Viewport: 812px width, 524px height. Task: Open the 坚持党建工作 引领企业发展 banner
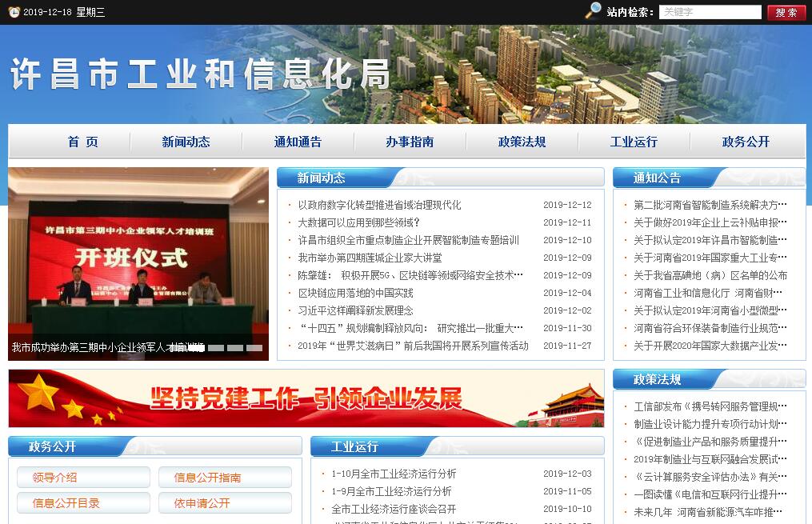click(306, 398)
